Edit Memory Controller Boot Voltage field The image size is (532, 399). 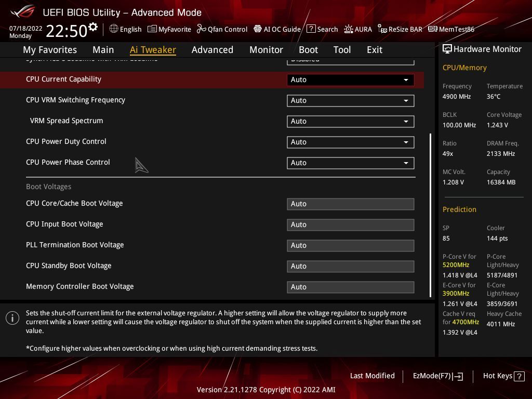351,287
